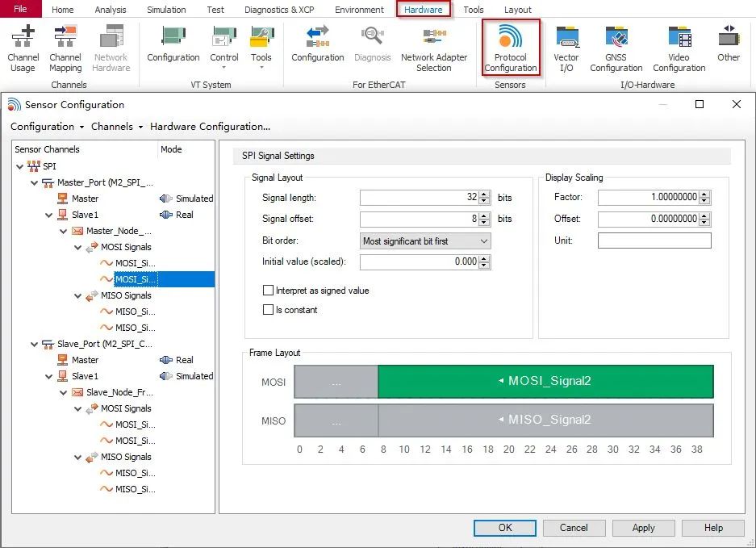Open VT System Configuration

(173, 44)
